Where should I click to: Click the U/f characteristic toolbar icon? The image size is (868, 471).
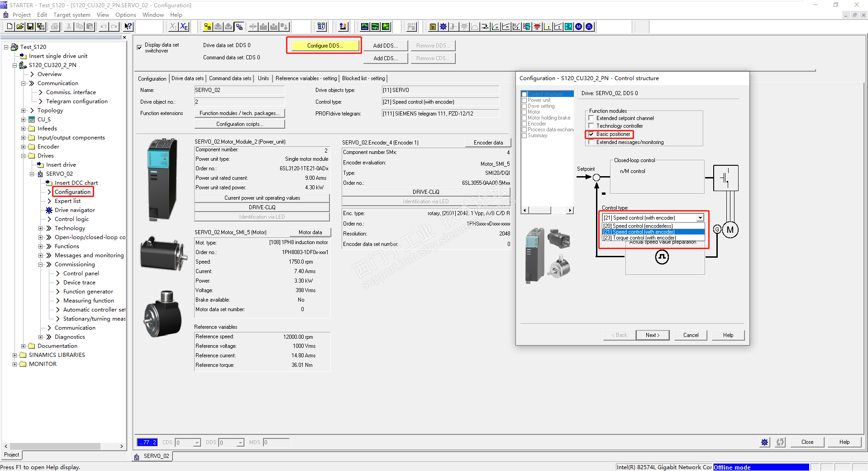[516, 27]
